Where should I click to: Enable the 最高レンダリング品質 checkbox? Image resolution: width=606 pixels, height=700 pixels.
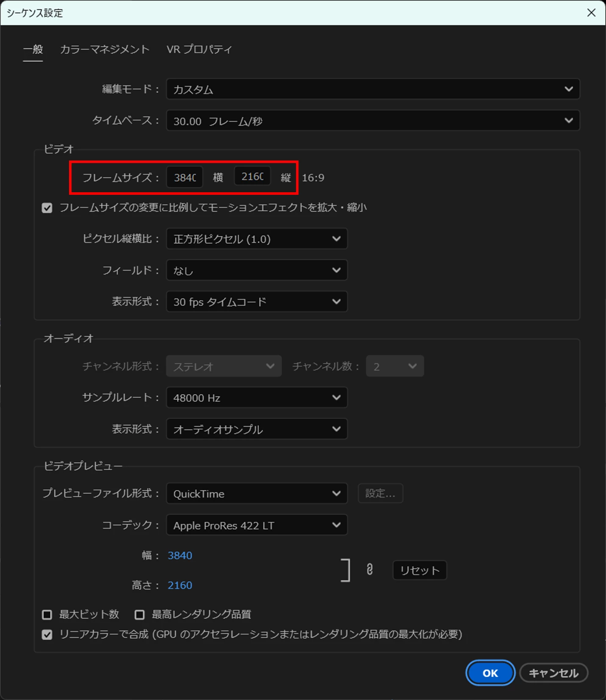pos(139,614)
